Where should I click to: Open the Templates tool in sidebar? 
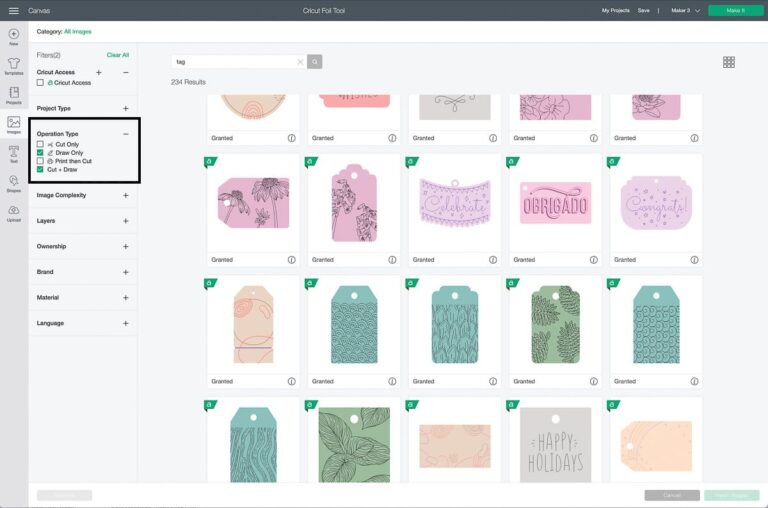[13, 64]
